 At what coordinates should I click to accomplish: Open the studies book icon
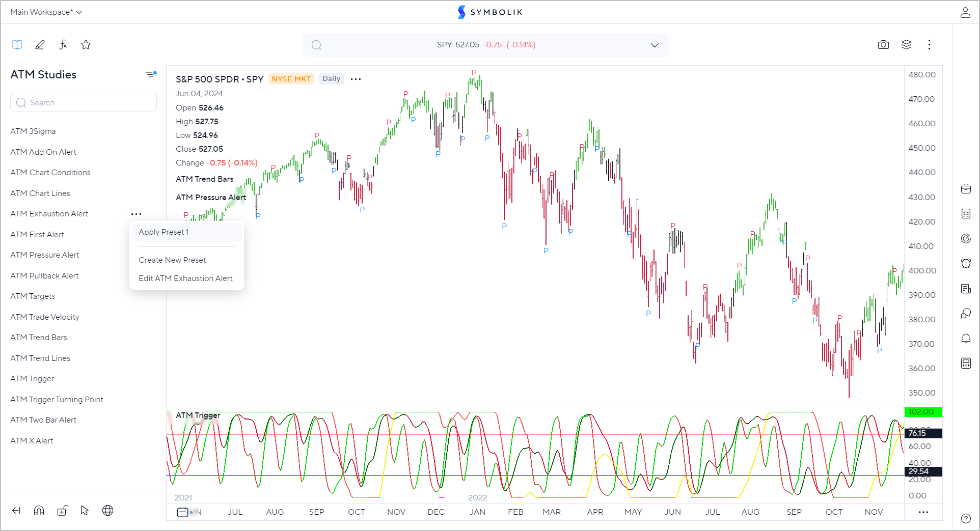click(x=17, y=45)
